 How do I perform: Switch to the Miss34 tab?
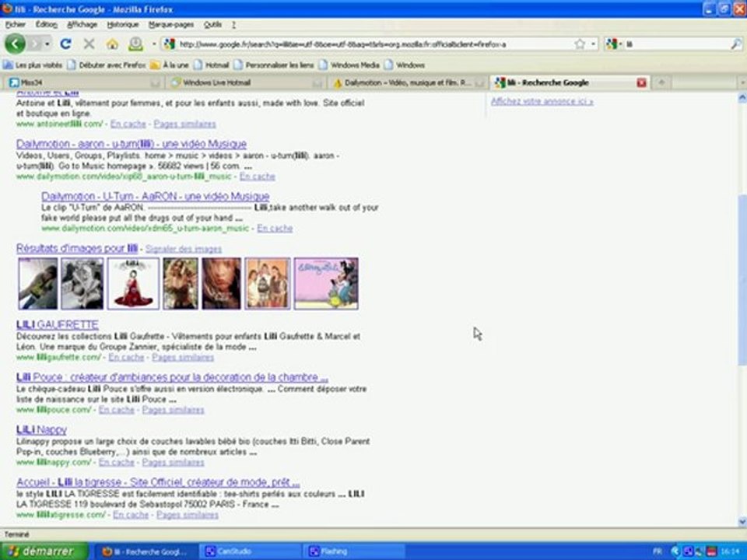(x=83, y=82)
